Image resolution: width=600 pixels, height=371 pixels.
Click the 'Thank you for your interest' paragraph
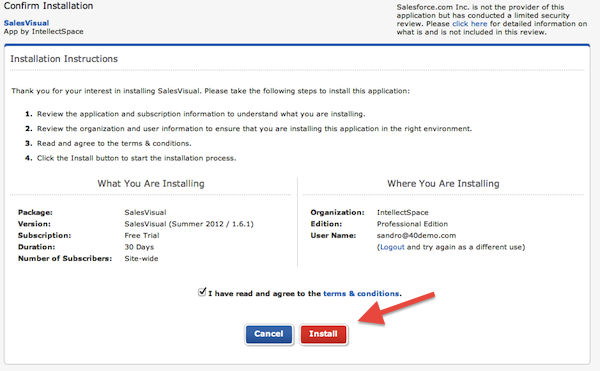click(x=210, y=91)
